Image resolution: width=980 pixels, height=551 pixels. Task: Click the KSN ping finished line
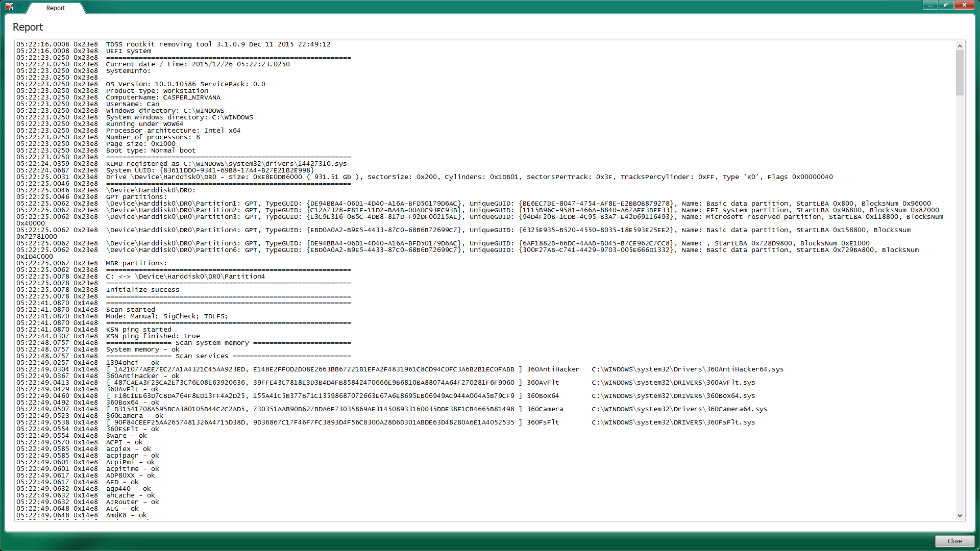tap(153, 336)
